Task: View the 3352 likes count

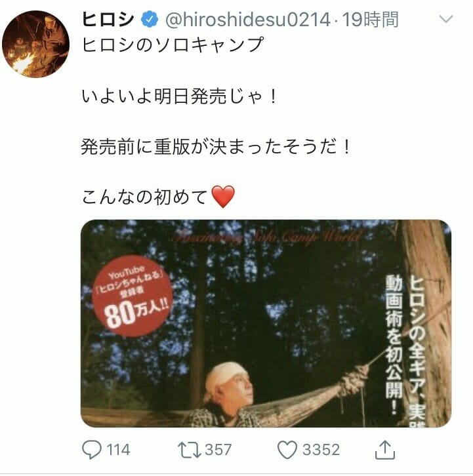Action: (321, 450)
